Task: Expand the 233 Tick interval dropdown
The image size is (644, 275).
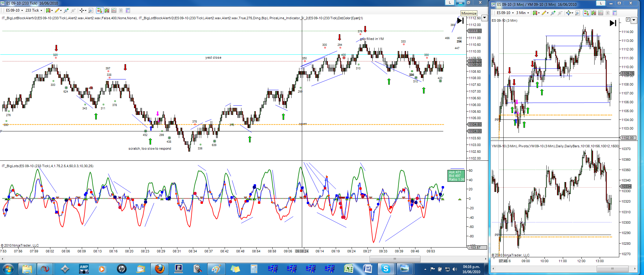Action: [x=34, y=10]
